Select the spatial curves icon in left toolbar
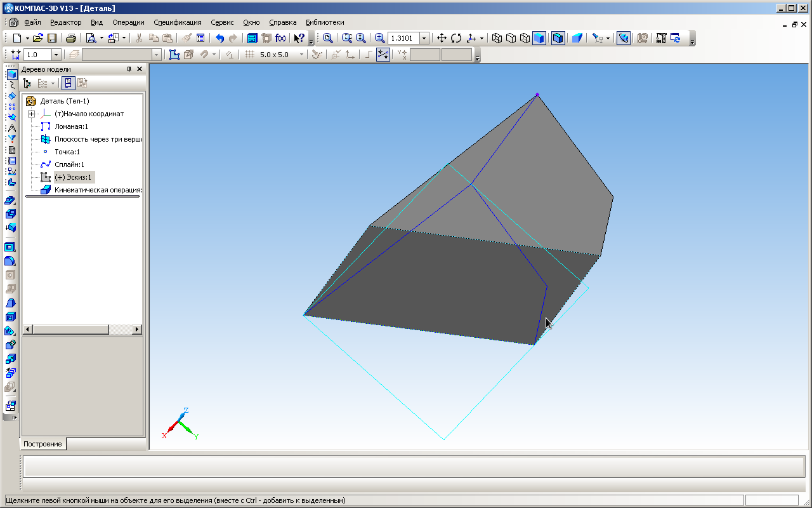Screen dimensions: 812x508 (11, 84)
